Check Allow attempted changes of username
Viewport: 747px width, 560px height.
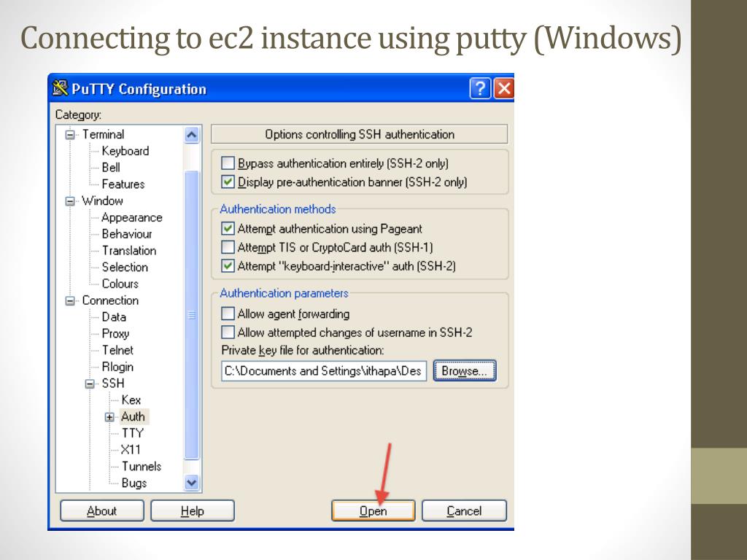click(228, 332)
